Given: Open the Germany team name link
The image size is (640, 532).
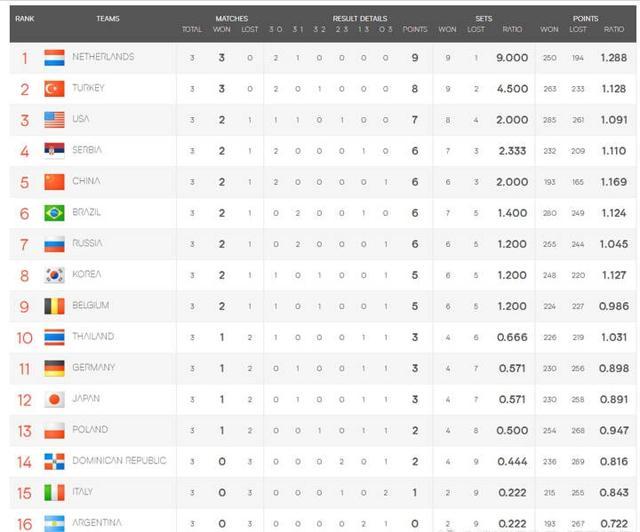Looking at the screenshot, I should pos(93,367).
